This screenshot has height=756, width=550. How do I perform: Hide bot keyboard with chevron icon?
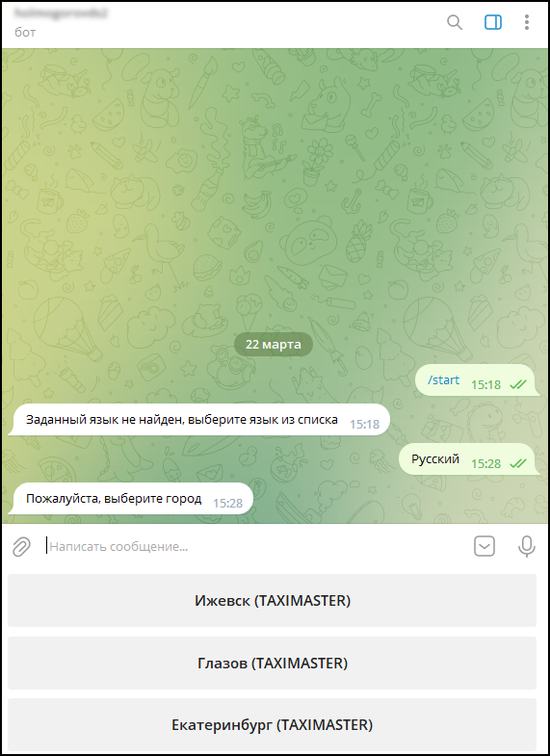pos(484,546)
